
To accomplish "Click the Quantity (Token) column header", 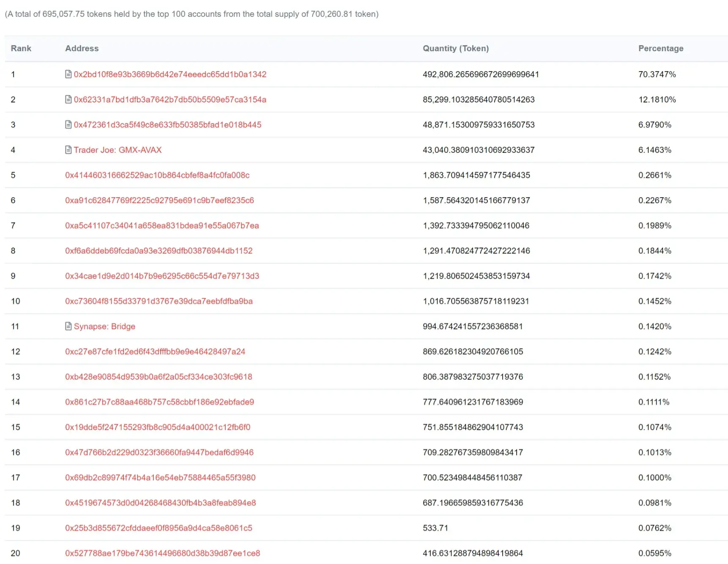I will [x=456, y=48].
